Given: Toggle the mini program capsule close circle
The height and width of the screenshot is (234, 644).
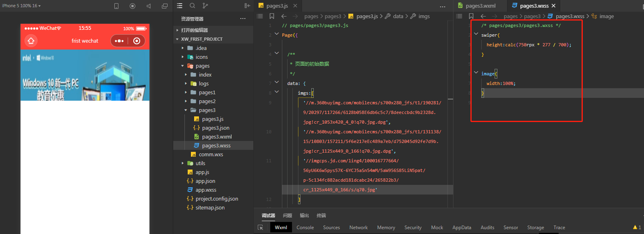Looking at the screenshot, I should pos(137,41).
